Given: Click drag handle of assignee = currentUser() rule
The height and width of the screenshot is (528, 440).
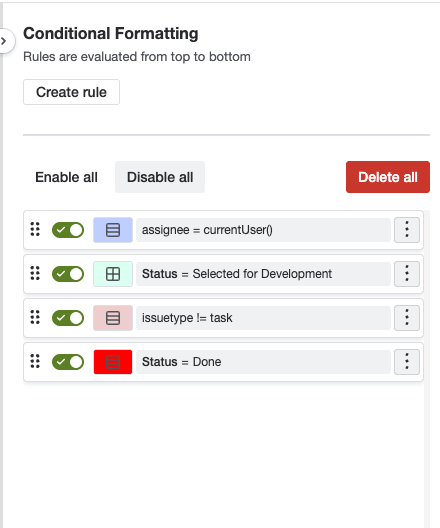Looking at the screenshot, I should [x=35, y=230].
